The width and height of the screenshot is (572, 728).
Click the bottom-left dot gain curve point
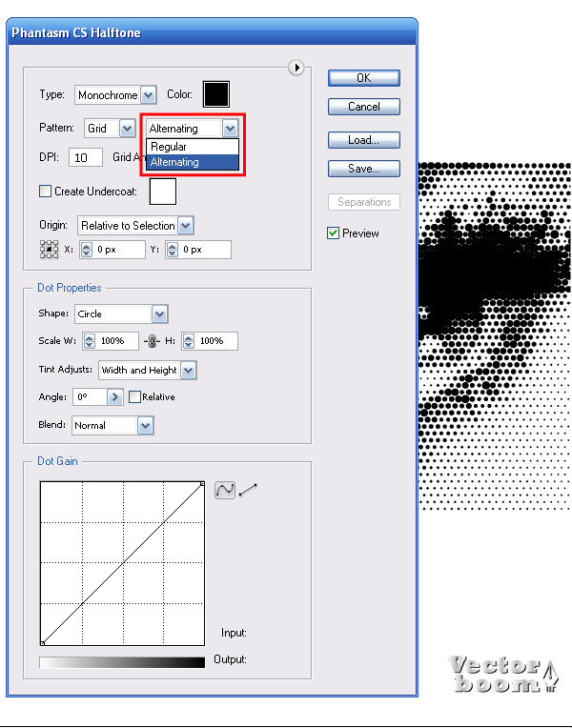(x=42, y=643)
